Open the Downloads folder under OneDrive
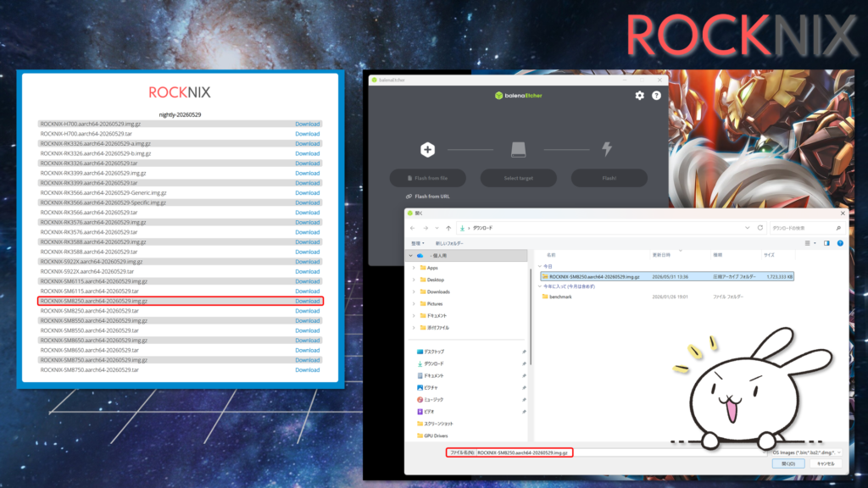The width and height of the screenshot is (868, 488). click(x=438, y=291)
